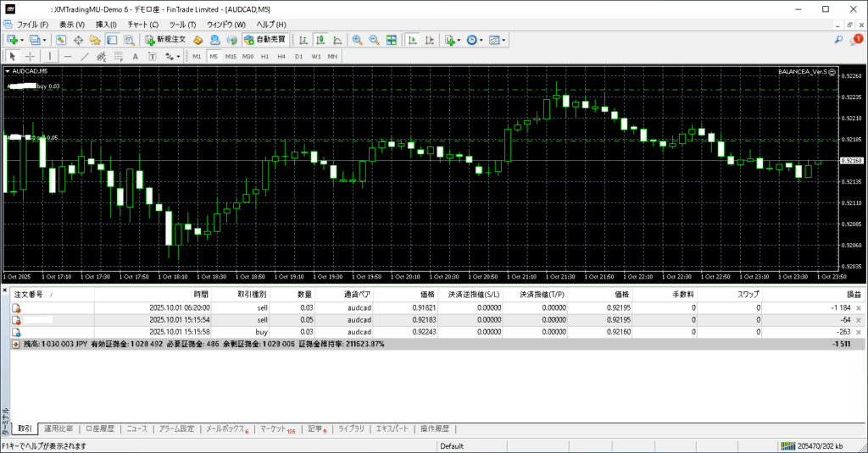Open the indicators list dropdown
Image resolution: width=868 pixels, height=453 pixels.
[459, 40]
